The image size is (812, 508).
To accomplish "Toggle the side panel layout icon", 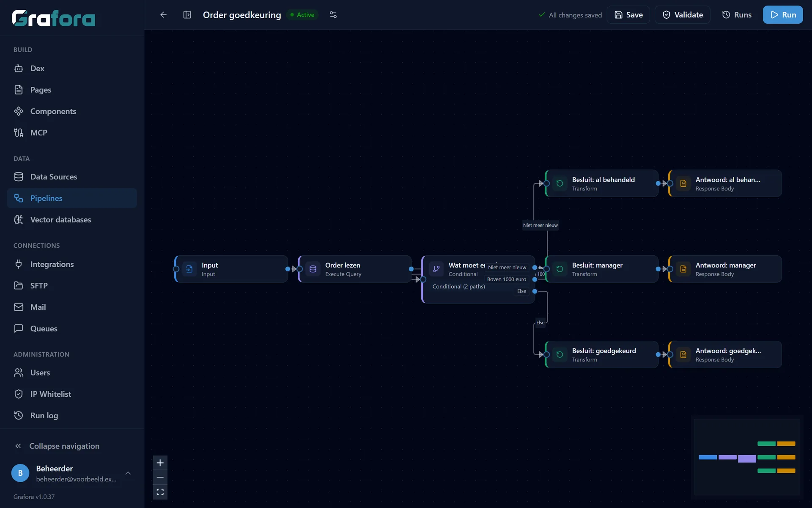I will click(x=187, y=15).
